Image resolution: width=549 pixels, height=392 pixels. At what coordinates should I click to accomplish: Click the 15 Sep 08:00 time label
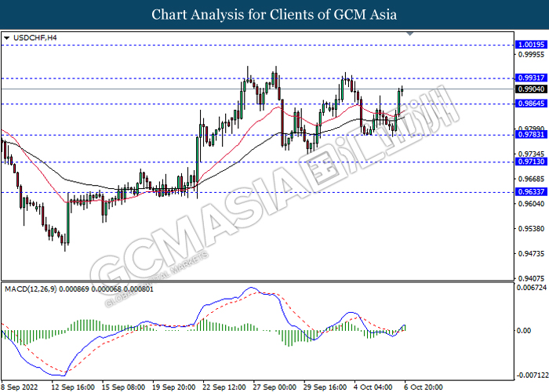(x=124, y=387)
